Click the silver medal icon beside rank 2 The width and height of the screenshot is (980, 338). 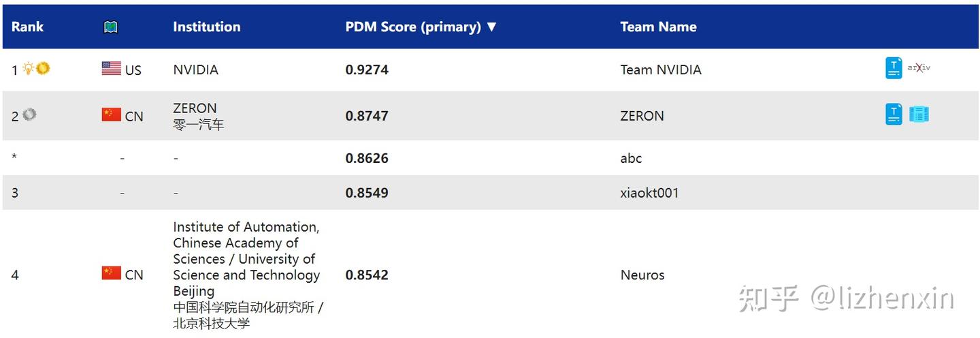tap(29, 114)
